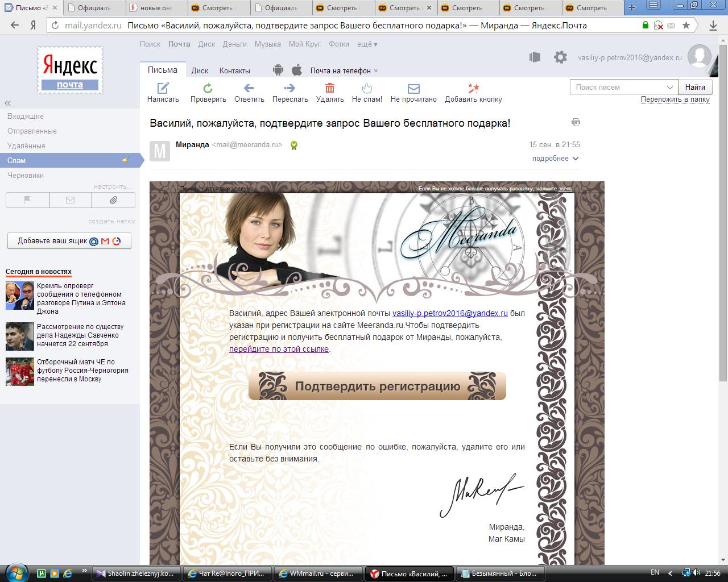Viewport: 728px width, 582px height.
Task: Mark the email as Не прочитано
Action: click(x=413, y=93)
